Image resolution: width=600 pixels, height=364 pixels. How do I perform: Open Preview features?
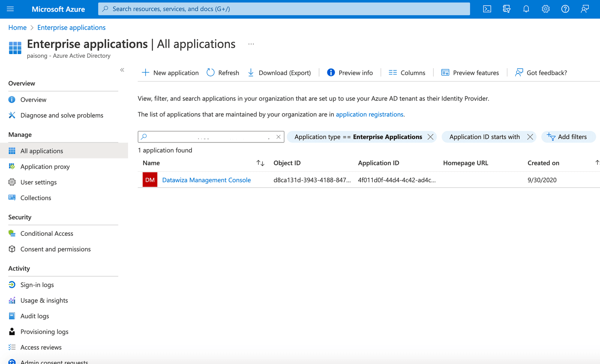pos(470,73)
